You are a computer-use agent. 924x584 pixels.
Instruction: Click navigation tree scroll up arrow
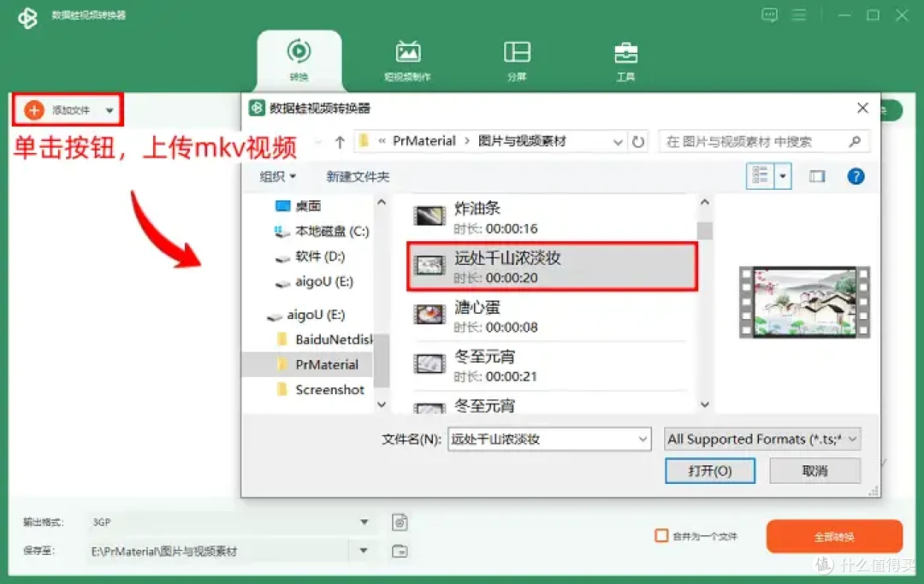click(x=382, y=203)
